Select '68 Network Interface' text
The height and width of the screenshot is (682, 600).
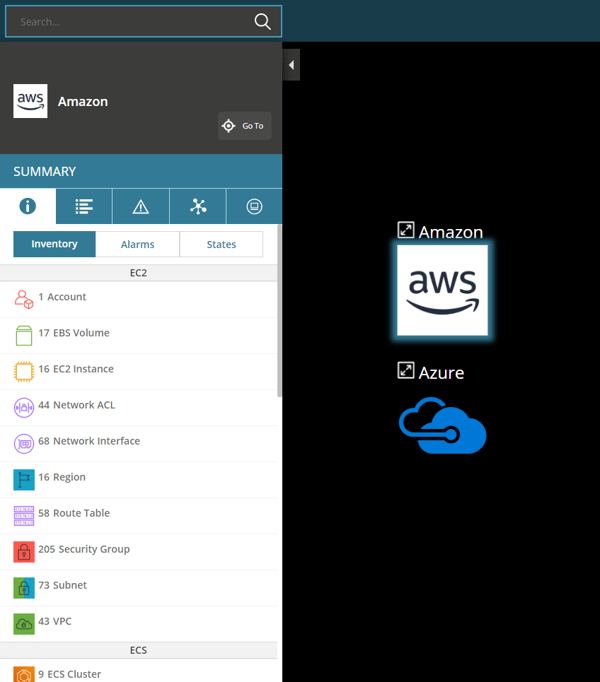tap(89, 441)
